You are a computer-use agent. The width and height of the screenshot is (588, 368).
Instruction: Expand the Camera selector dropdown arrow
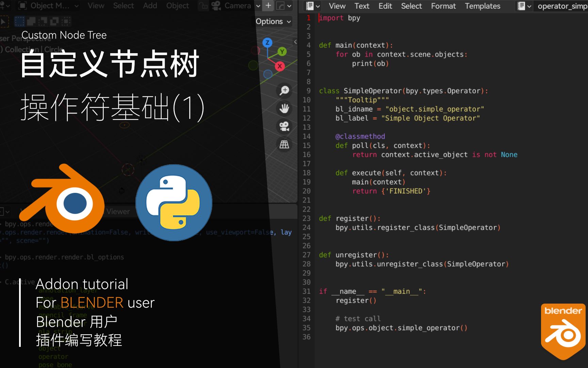258,5
